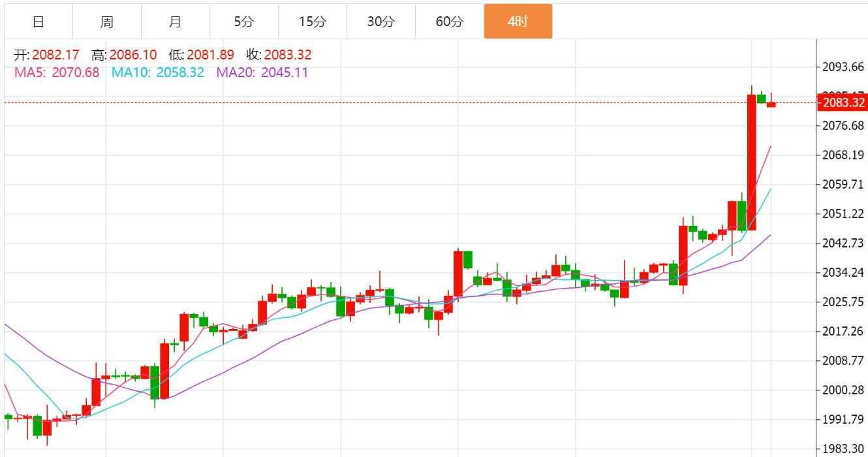868x457 pixels.
Task: Click axis label 2000.28
Action: 843,390
